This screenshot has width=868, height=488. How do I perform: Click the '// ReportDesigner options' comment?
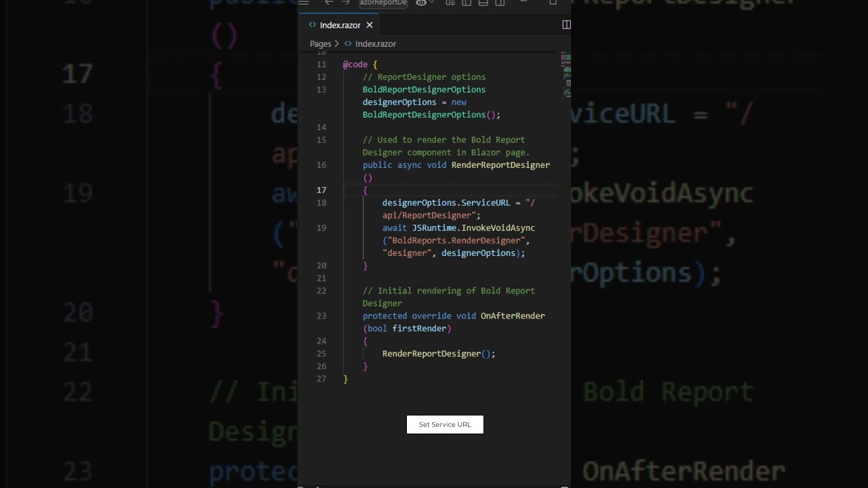(x=424, y=77)
